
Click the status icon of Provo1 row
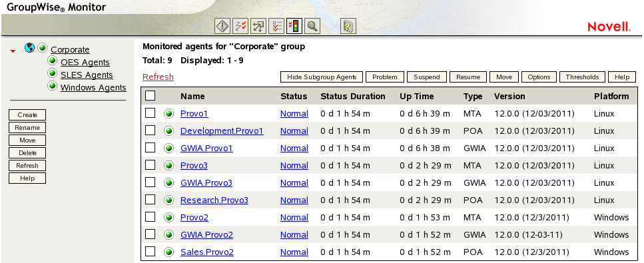click(x=168, y=113)
